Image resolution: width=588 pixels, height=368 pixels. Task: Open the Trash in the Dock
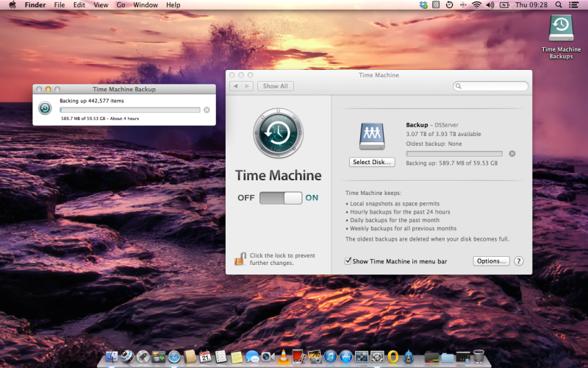point(478,356)
